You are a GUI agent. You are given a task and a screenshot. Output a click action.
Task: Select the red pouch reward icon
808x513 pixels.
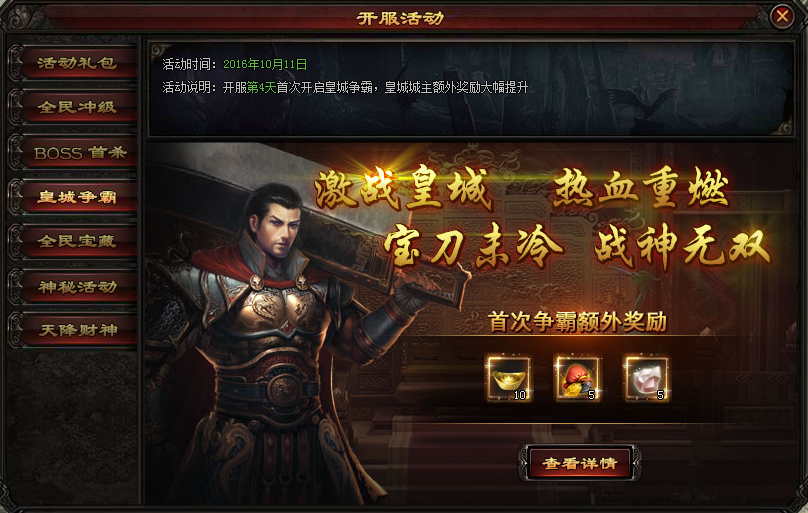[x=577, y=379]
